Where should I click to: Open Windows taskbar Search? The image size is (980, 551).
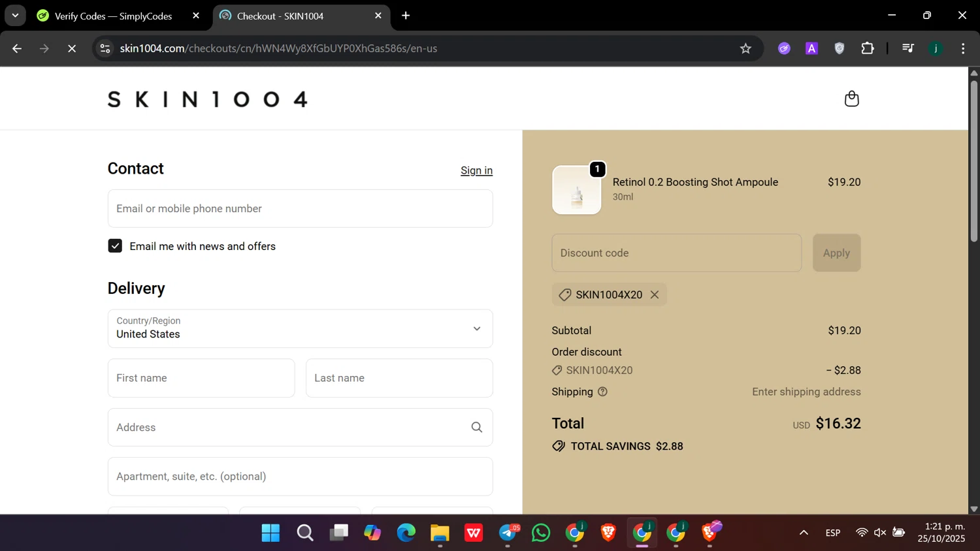(304, 533)
